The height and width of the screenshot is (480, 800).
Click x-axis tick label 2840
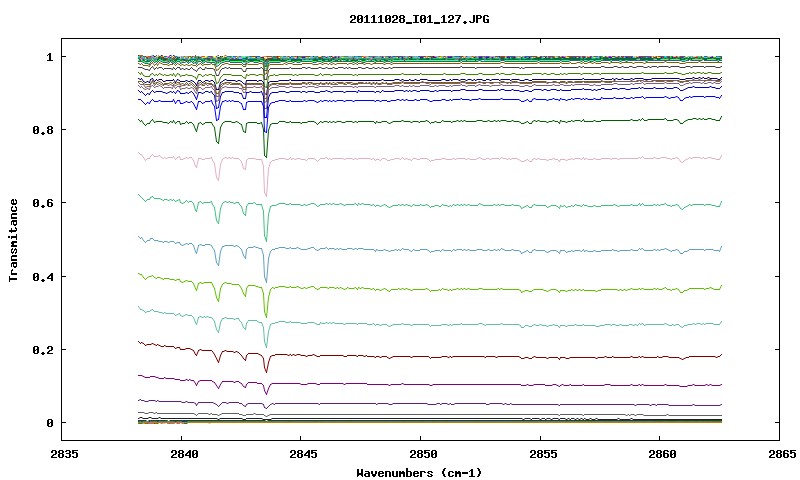(x=184, y=454)
